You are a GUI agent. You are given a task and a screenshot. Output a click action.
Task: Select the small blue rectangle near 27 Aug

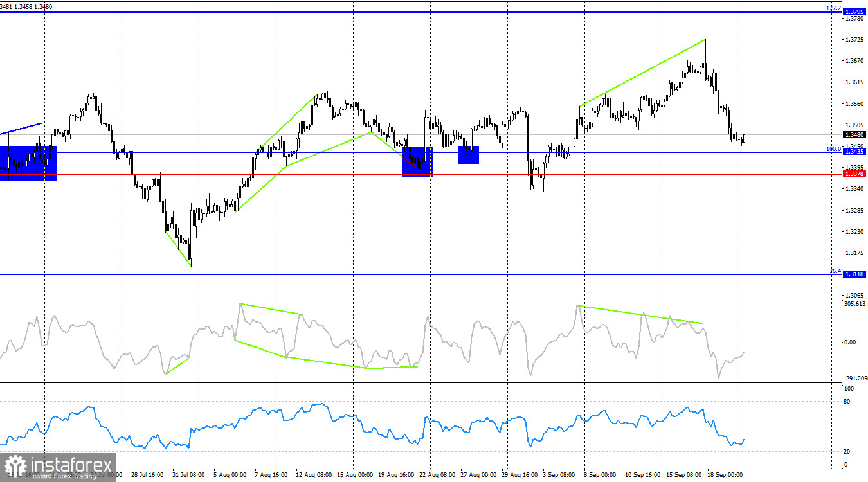tap(469, 155)
